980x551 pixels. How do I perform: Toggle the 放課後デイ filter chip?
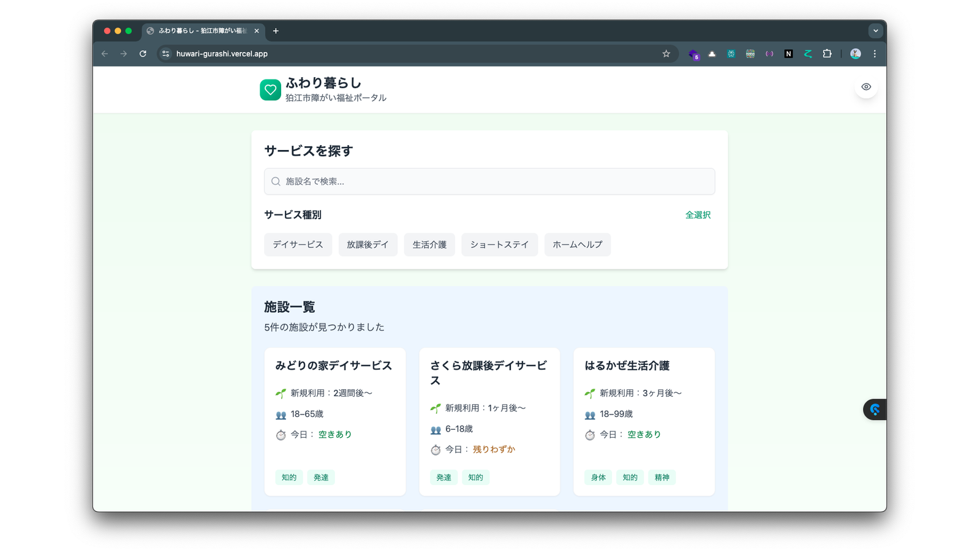point(367,244)
